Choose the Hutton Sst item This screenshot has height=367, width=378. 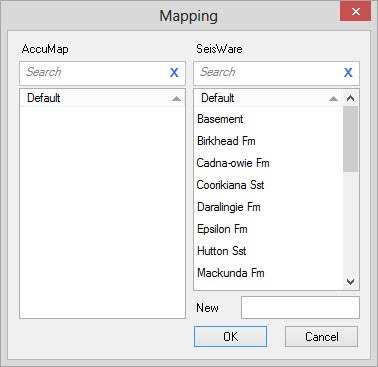[268, 251]
